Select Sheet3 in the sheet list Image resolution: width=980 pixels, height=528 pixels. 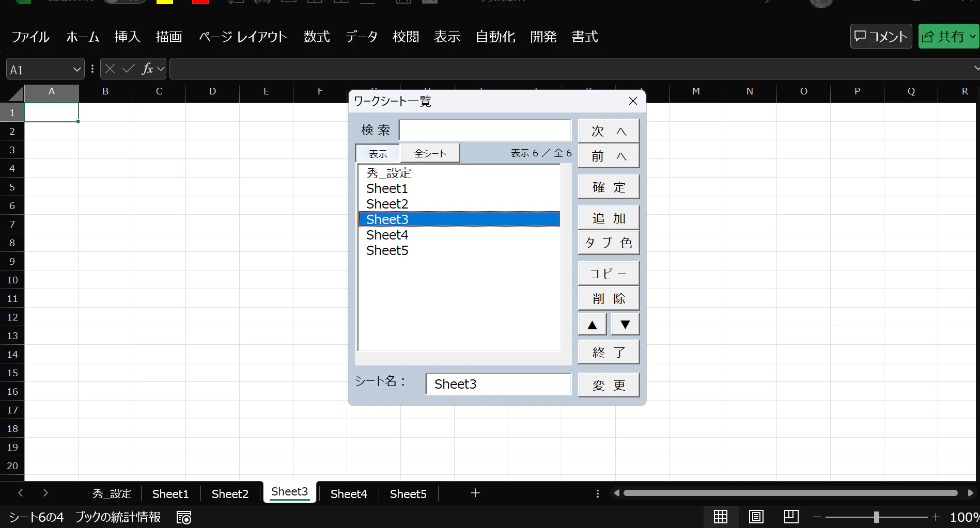tap(459, 219)
